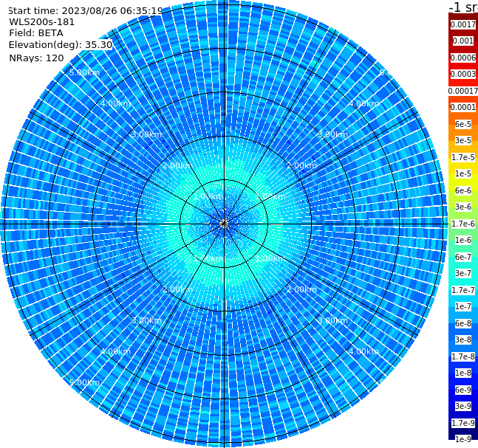Click the Start time 2023/08/26 06:35:19 text
The image size is (478, 448).
coord(85,10)
